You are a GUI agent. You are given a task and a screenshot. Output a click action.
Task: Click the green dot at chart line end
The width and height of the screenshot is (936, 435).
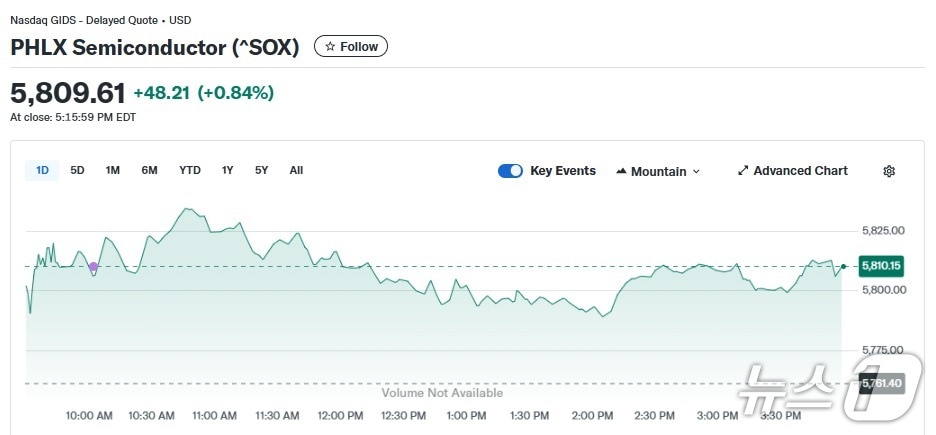point(844,266)
